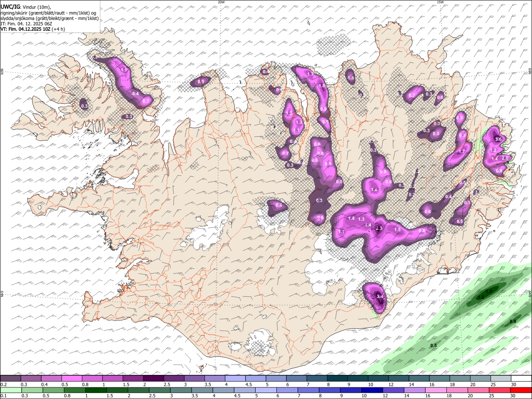Upper legend: pick the white swatch after 30

click(x=521, y=379)
